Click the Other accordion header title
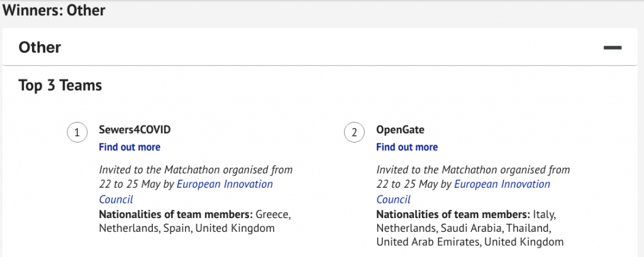This screenshot has width=644, height=257. pyautogui.click(x=40, y=48)
